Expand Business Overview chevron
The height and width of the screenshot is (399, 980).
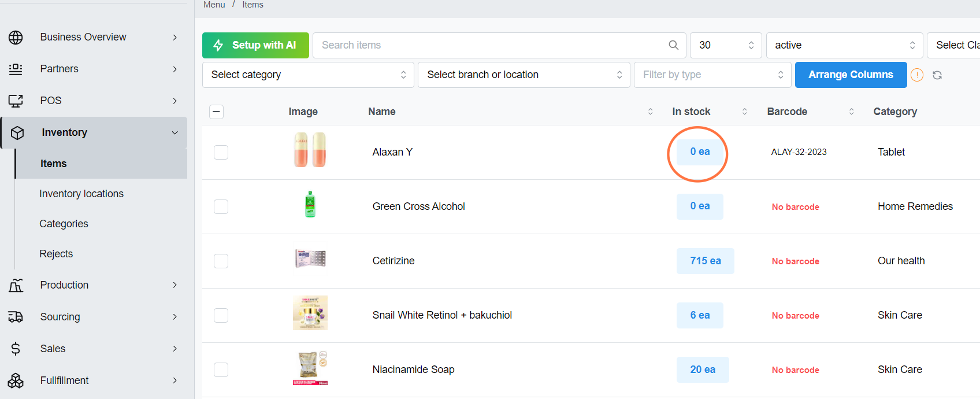point(175,37)
